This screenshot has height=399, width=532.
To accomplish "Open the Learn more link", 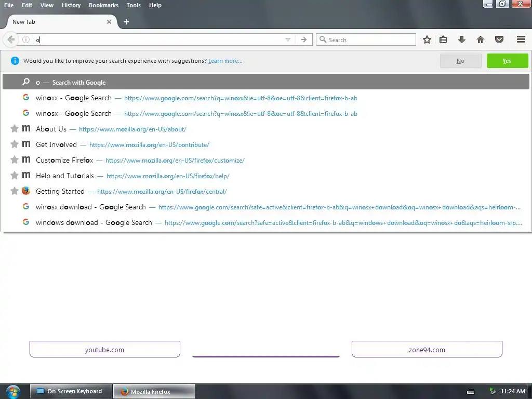I will 225,61.
